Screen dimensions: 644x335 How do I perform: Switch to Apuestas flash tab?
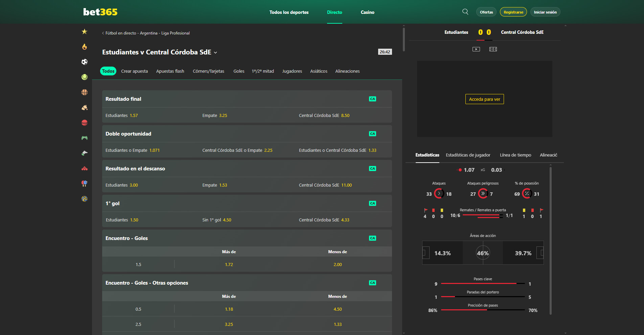170,71
